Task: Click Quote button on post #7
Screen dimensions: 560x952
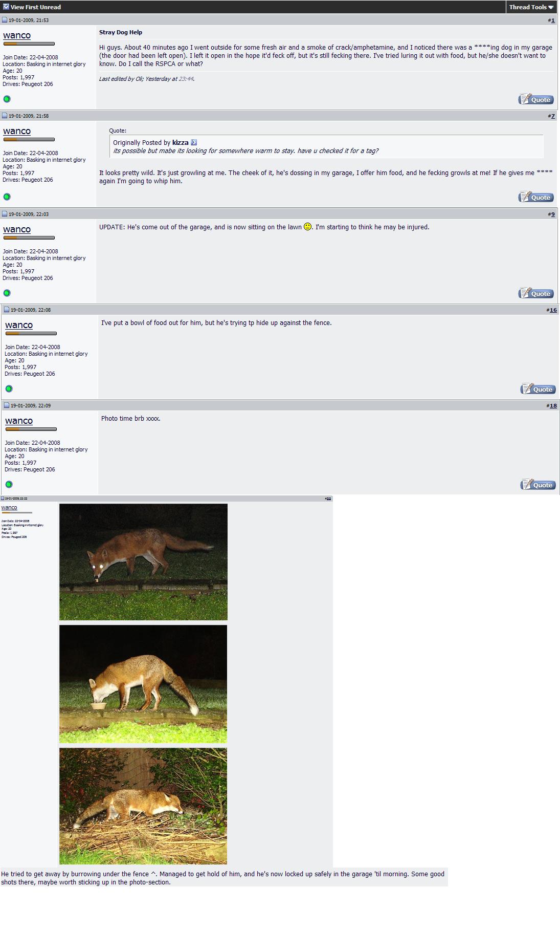Action: [x=536, y=197]
